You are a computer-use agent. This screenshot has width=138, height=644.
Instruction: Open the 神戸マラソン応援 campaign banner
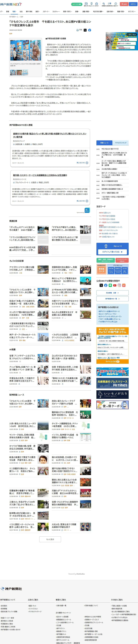[x=112, y=372]
